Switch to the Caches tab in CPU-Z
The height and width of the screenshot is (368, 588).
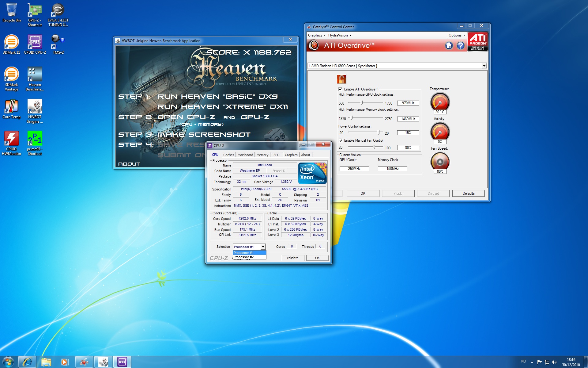pyautogui.click(x=228, y=155)
